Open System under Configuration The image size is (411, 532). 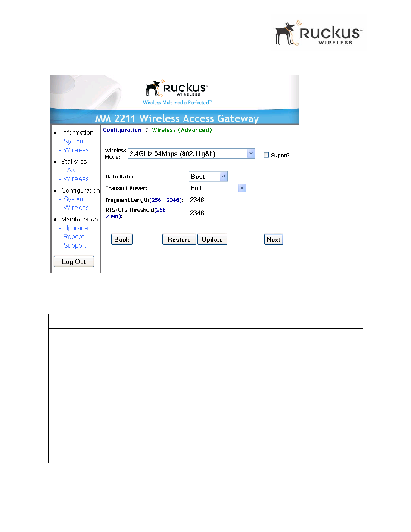click(x=74, y=199)
